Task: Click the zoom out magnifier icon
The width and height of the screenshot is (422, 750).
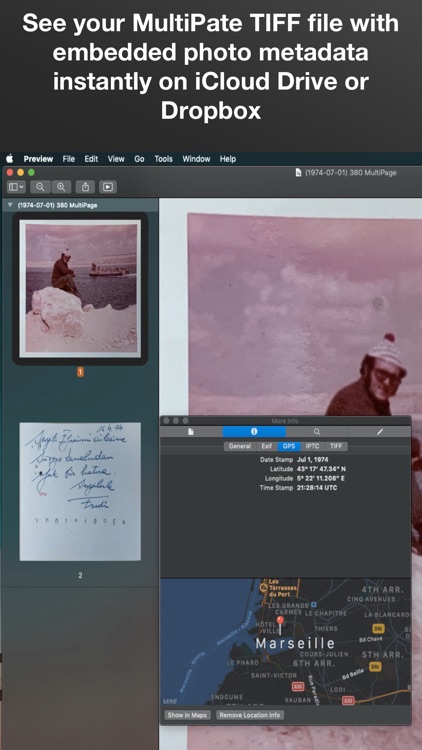Action: [x=40, y=187]
